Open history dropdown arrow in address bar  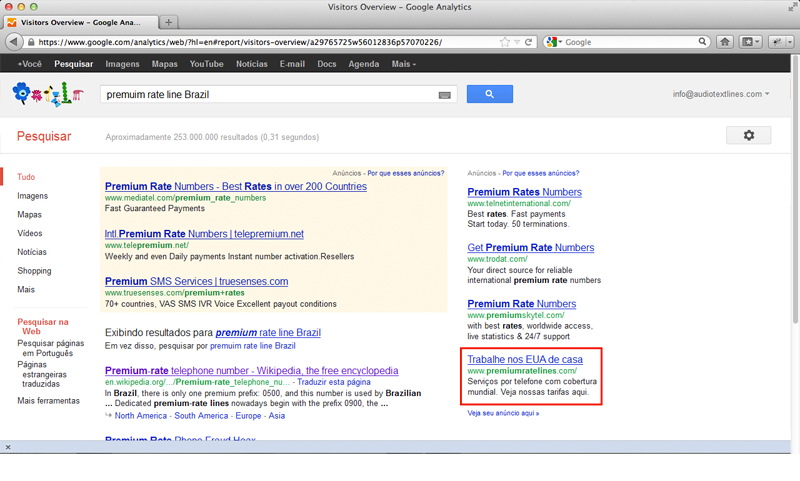(x=517, y=42)
